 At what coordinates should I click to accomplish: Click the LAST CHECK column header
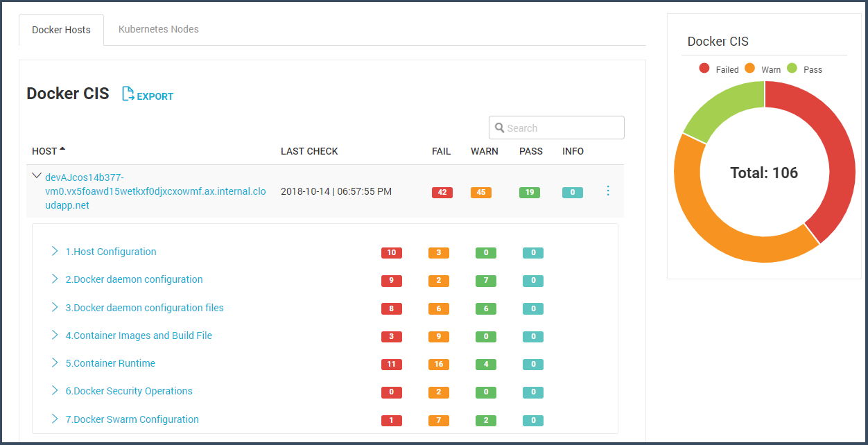click(x=309, y=151)
